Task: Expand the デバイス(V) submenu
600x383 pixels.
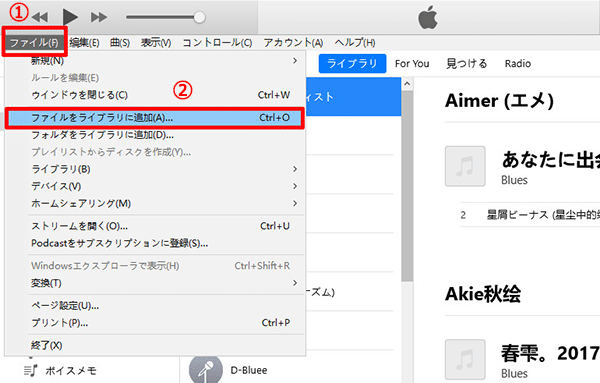Action: click(x=155, y=186)
